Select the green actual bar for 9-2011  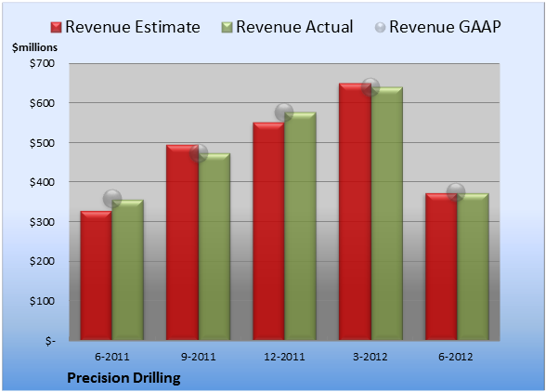coord(214,247)
